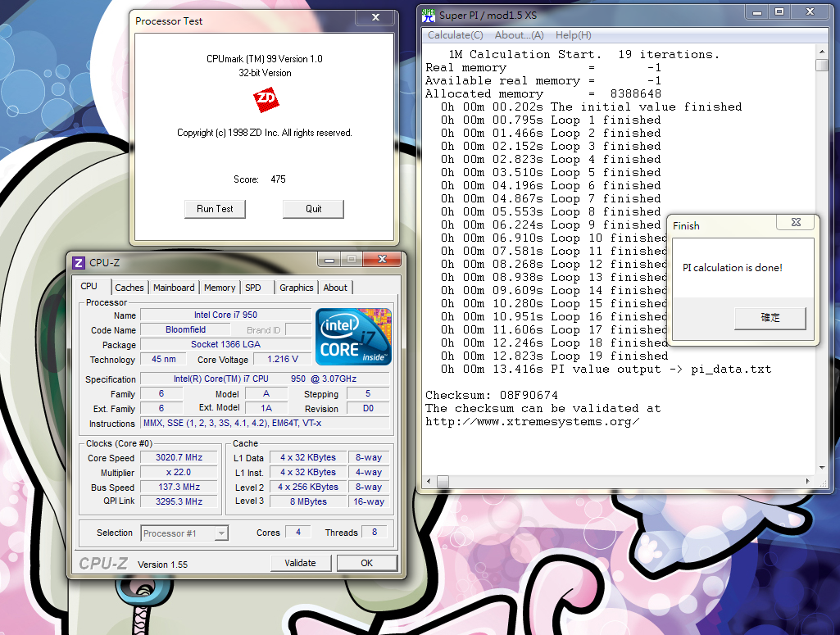
Task: Click the Super PI horizontal scrollbar thumb
Action: click(x=443, y=481)
